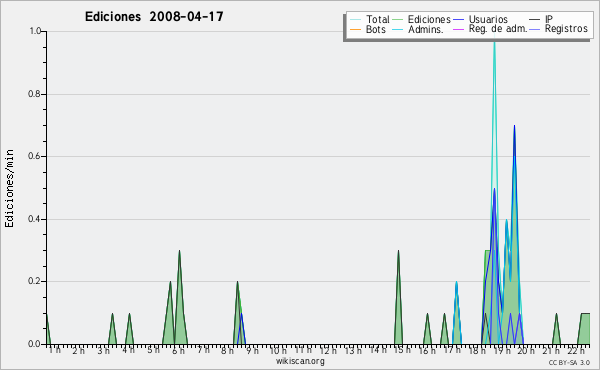Image resolution: width=600 pixels, height=370 pixels.
Task: Click the 0.8 y-axis value
Action: [34, 94]
